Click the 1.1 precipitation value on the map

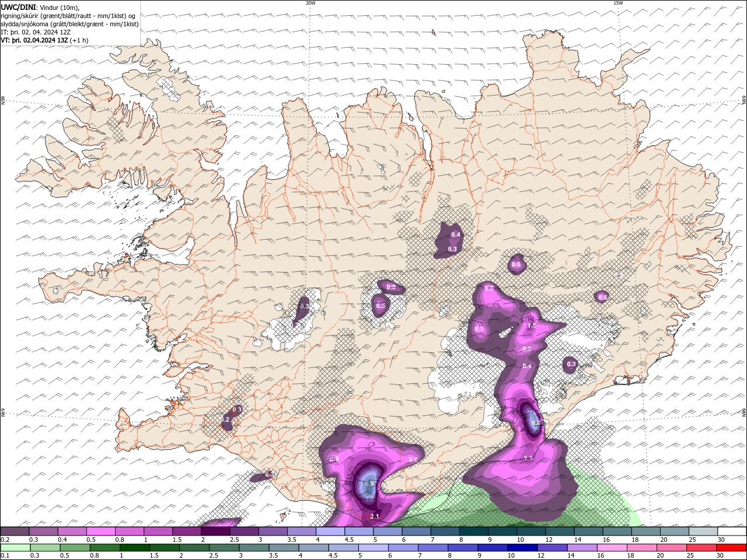(x=529, y=459)
